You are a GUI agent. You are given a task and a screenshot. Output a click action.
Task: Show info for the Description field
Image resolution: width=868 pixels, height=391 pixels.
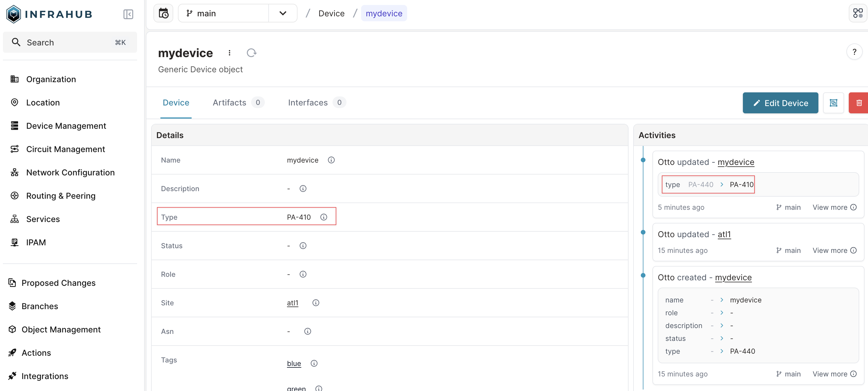pos(303,189)
